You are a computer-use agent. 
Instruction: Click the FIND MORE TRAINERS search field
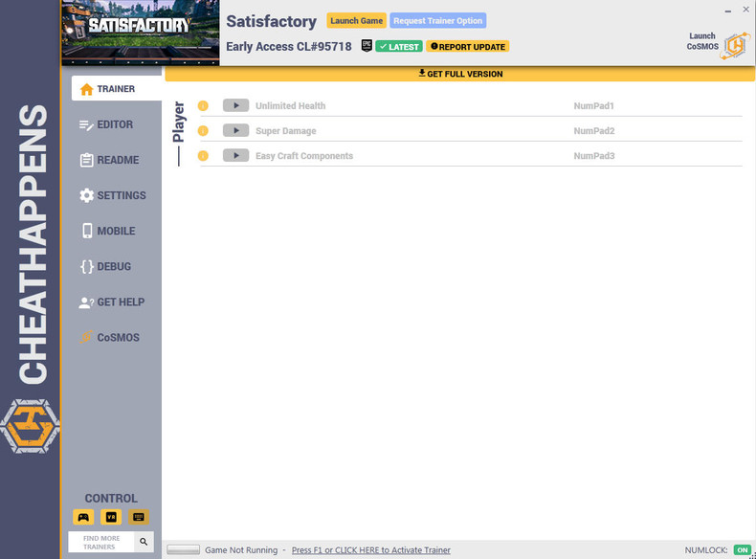(101, 542)
